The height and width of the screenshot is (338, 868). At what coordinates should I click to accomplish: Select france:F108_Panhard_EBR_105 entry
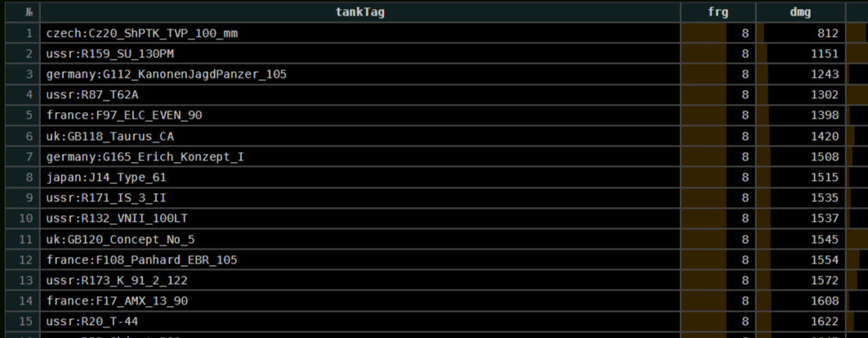tap(141, 259)
